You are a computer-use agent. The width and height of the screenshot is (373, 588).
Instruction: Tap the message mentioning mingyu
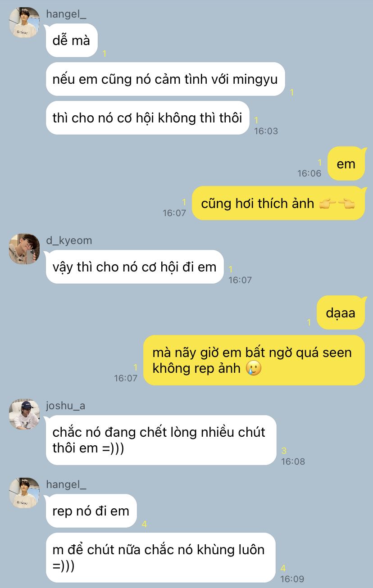166,79
